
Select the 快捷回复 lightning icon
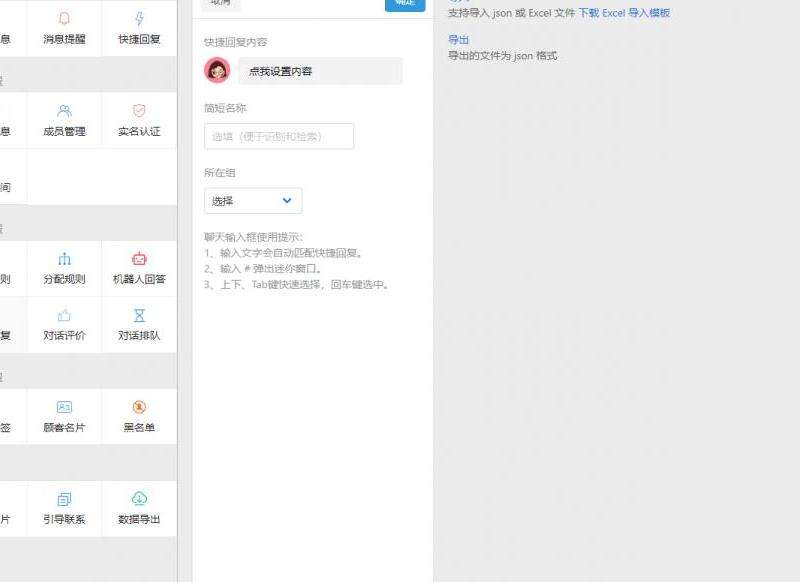click(x=139, y=20)
